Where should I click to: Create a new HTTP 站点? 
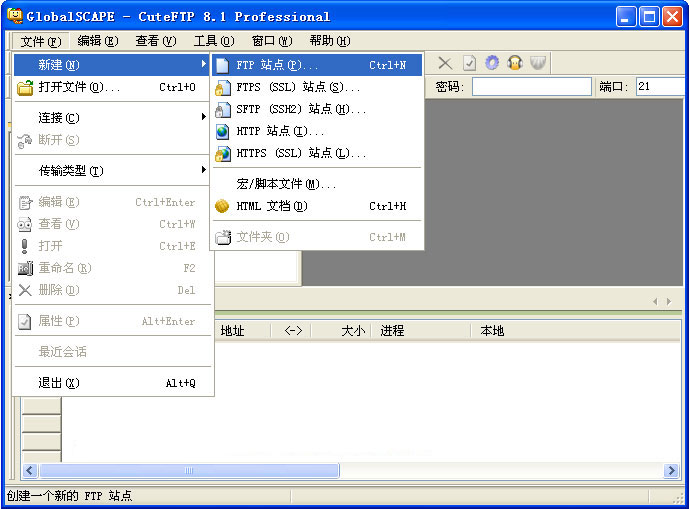coord(280,131)
